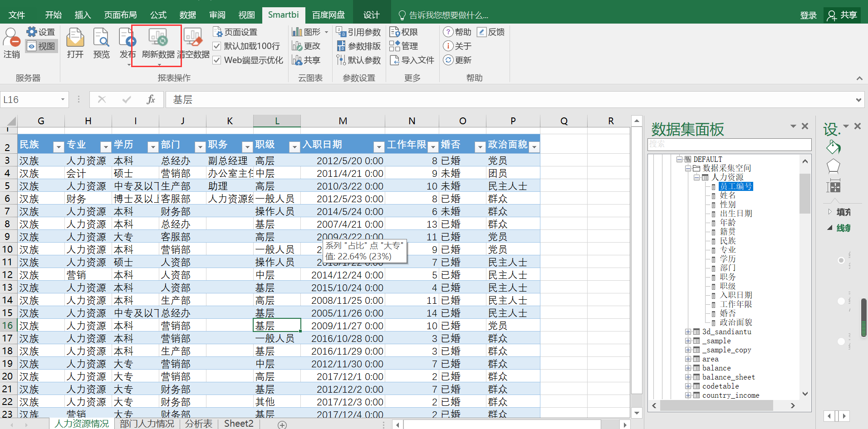Collapse the ribbon with chevron
Viewport: 868px width, 429px height.
coord(859,78)
